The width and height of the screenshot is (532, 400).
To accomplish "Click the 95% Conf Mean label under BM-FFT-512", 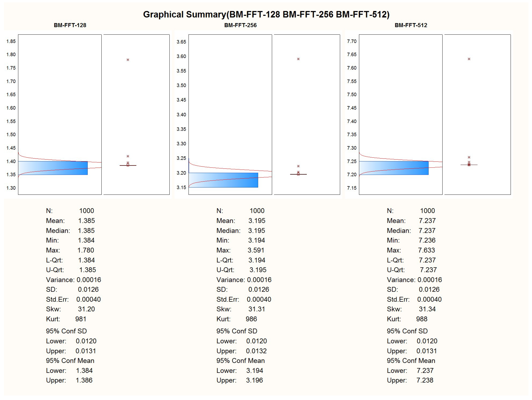I will pyautogui.click(x=411, y=361).
